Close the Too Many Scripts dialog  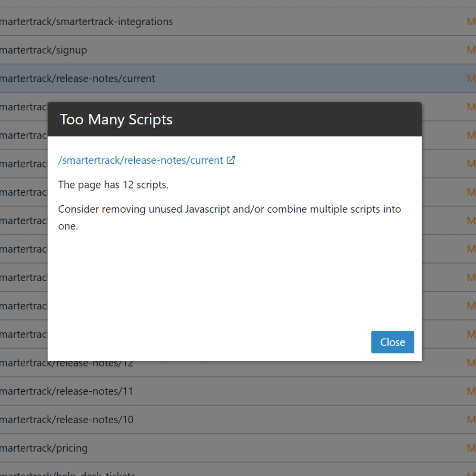392,342
